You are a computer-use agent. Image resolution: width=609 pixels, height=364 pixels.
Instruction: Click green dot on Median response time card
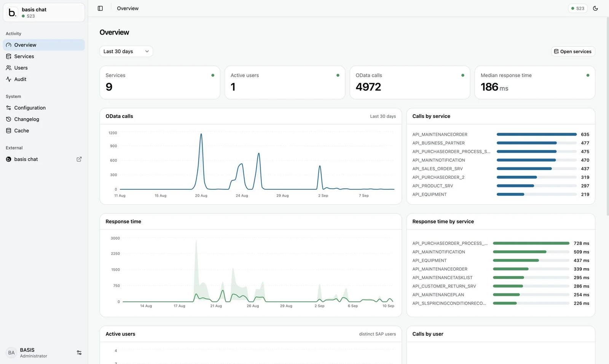[x=588, y=75]
